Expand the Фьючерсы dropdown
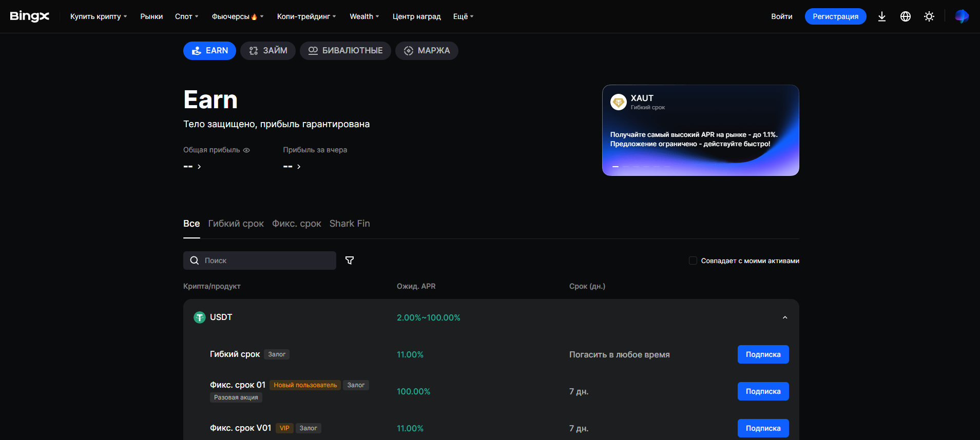 coord(238,16)
